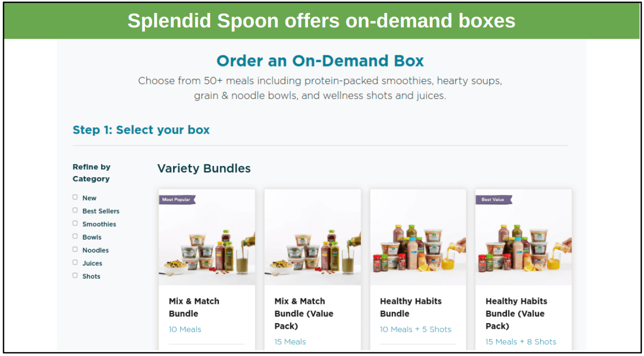644x356 pixels.
Task: Click the 15 Meals + 8 Shots text
Action: pyautogui.click(x=521, y=342)
